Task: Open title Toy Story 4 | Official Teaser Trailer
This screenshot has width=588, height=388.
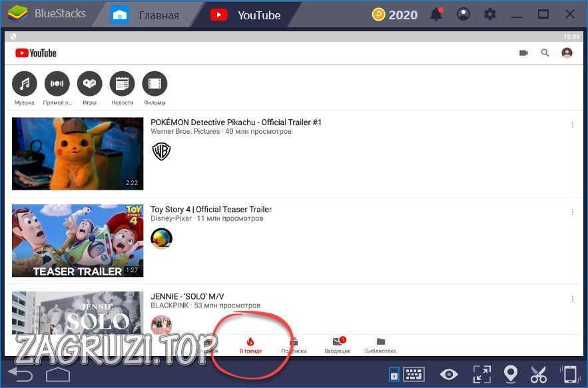Action: pos(211,209)
